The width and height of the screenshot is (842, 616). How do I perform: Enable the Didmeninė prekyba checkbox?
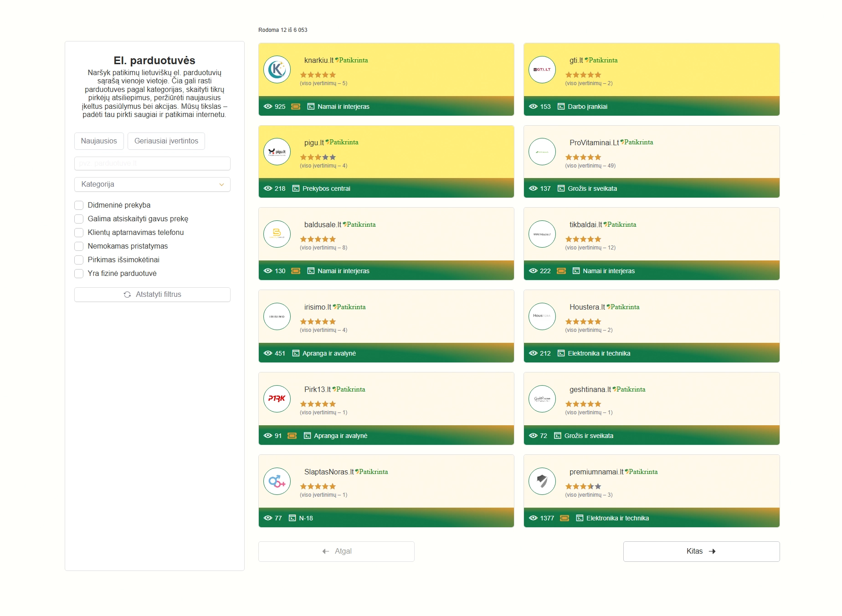(79, 205)
